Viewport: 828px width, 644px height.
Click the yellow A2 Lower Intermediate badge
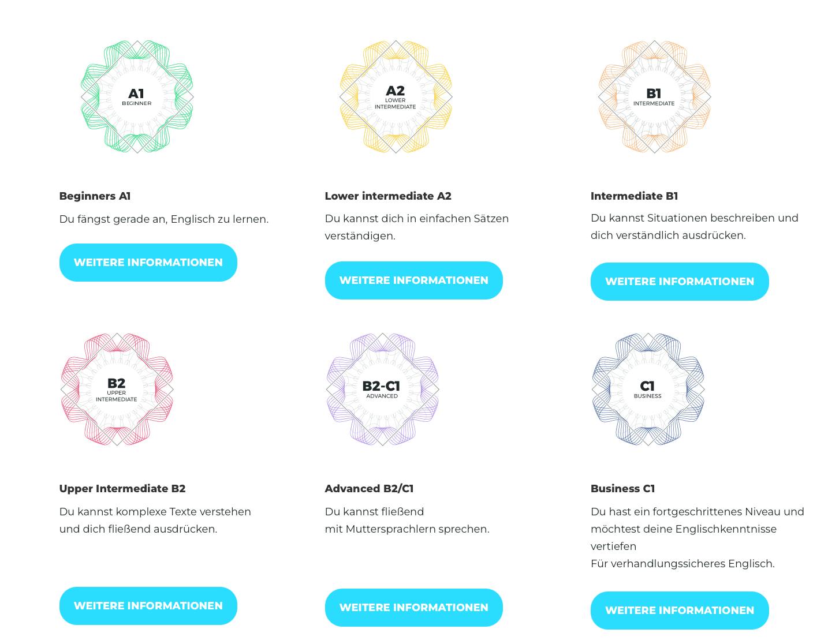point(396,97)
